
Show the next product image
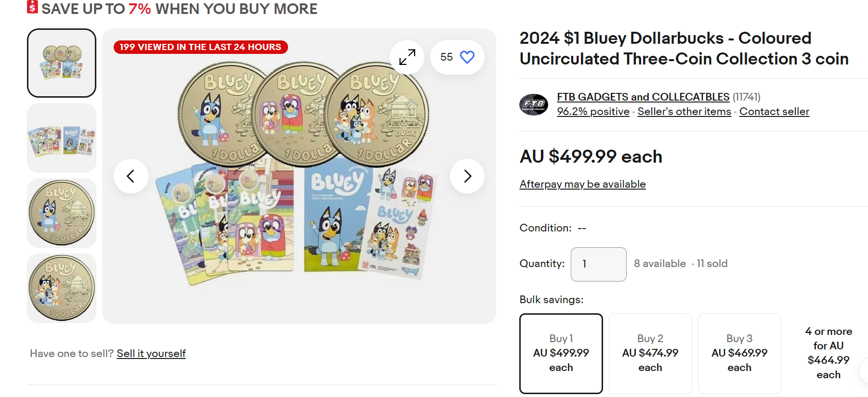pyautogui.click(x=466, y=176)
